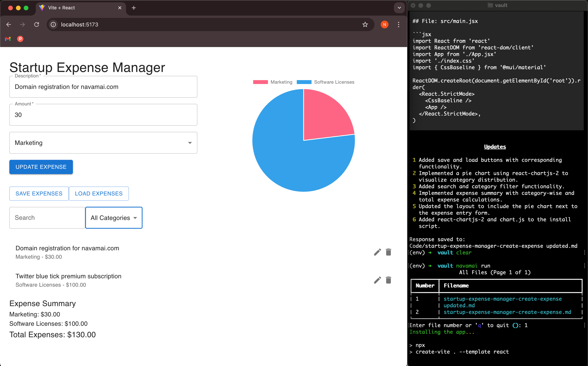Click 'Total Expenses: $130.00' text
This screenshot has height=366, width=588.
[x=52, y=334]
